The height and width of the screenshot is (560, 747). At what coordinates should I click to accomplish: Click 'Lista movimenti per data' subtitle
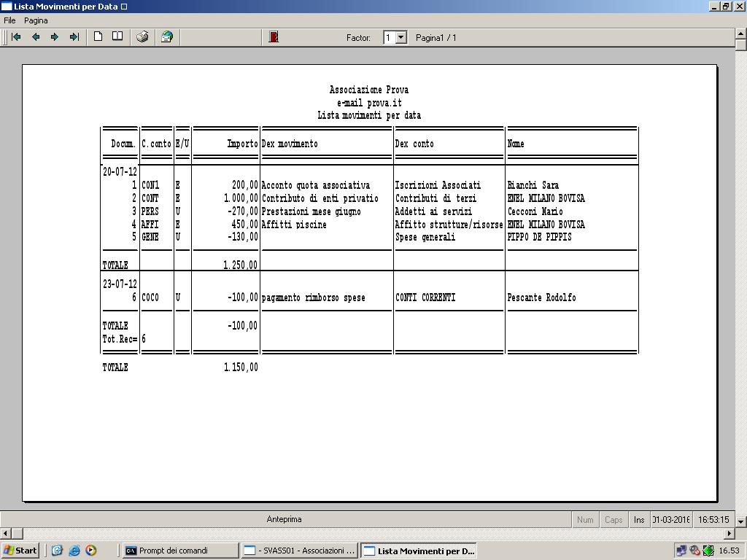coord(368,115)
